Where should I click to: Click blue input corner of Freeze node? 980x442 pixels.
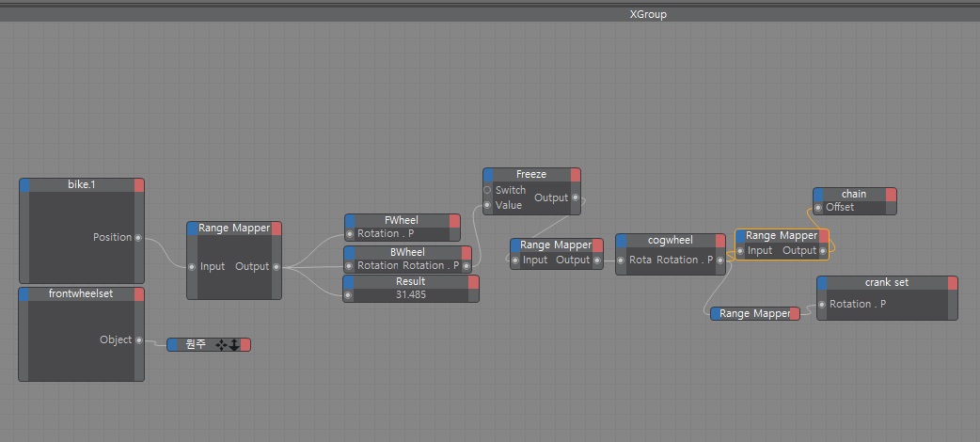tap(488, 175)
